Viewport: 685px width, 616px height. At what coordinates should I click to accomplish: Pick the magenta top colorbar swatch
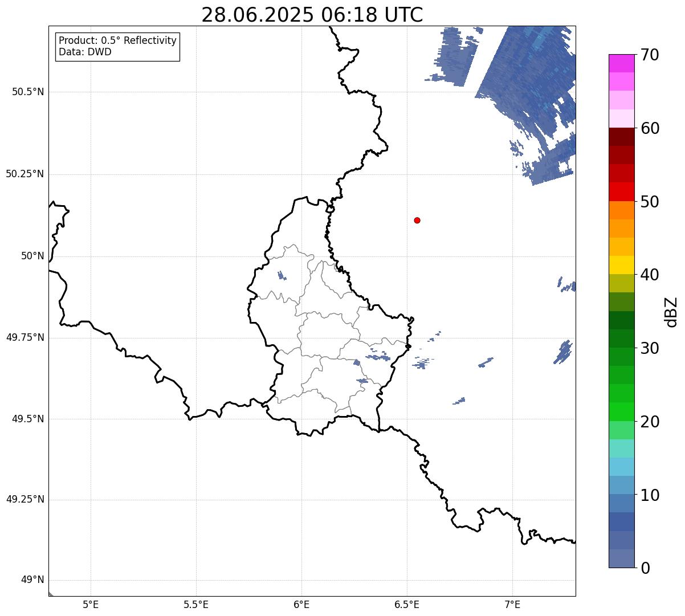(621, 63)
